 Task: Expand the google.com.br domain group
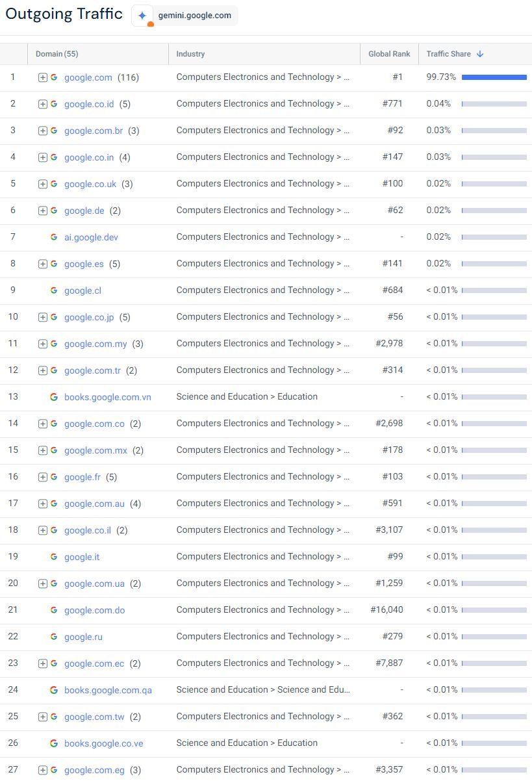pyautogui.click(x=43, y=131)
